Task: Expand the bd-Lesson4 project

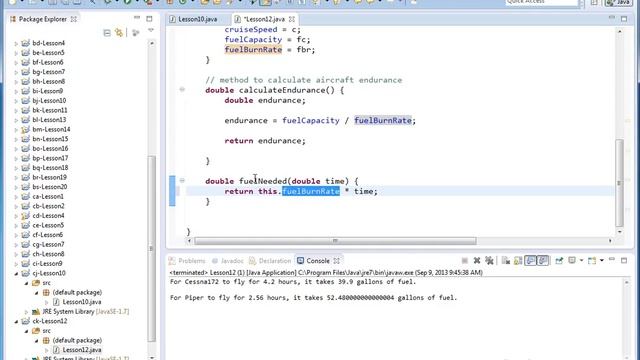Action: click(x=16, y=43)
